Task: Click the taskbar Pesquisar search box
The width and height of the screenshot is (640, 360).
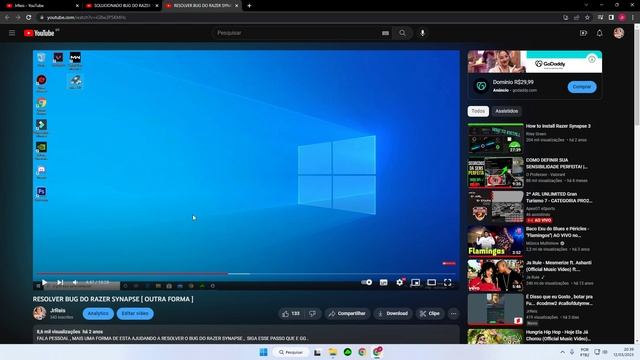Action: tap(291, 352)
